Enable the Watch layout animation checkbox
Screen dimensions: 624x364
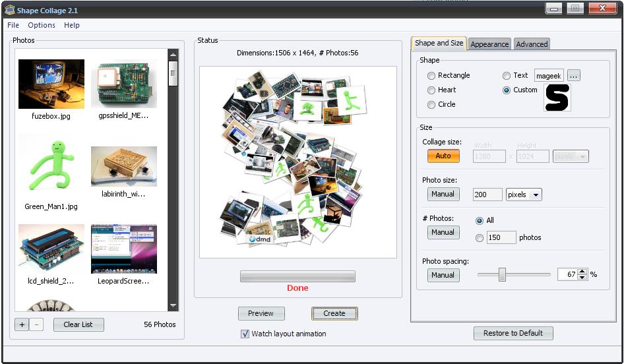coord(245,334)
